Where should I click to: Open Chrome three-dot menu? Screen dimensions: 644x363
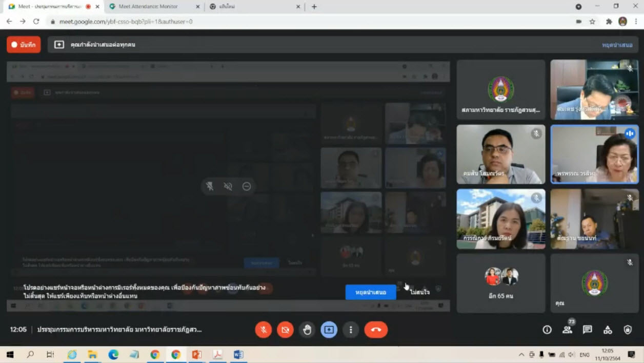pyautogui.click(x=636, y=22)
